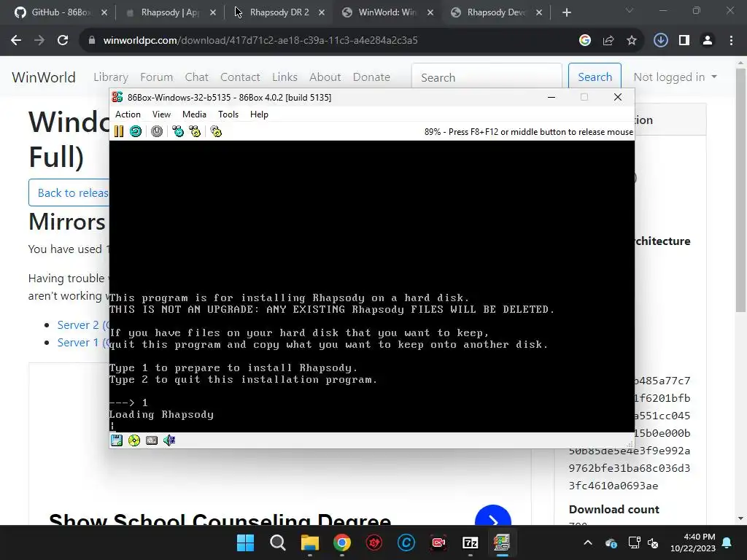The image size is (747, 560).
Task: Click the ACPI shutdown power icon
Action: tap(157, 131)
